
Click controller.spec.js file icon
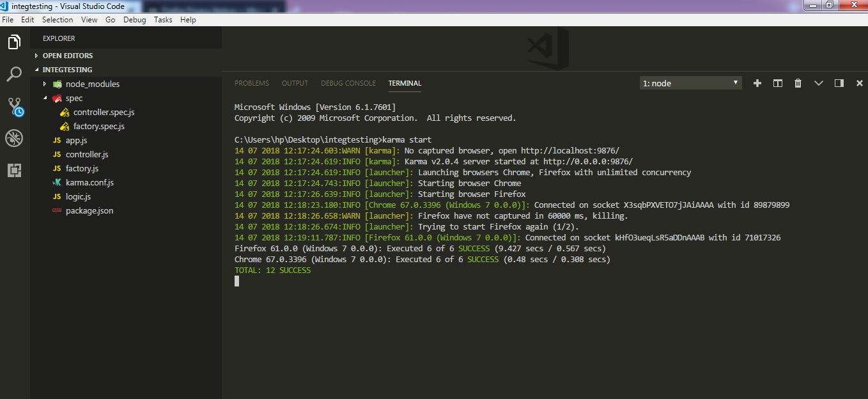click(x=65, y=112)
